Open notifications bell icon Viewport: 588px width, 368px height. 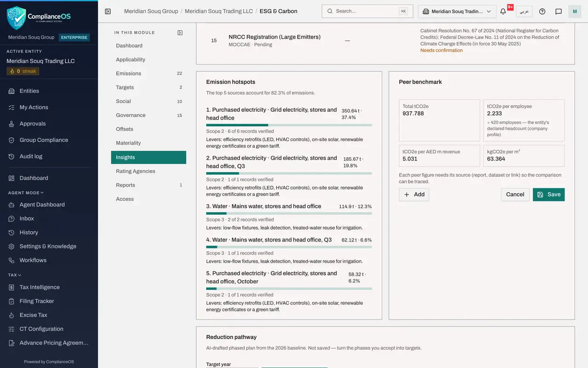[x=503, y=11]
